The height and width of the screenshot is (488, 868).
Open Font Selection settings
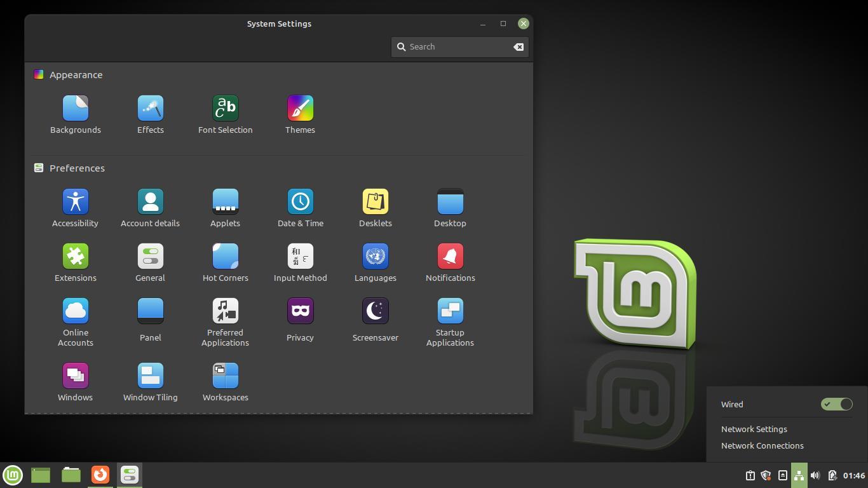click(x=225, y=114)
